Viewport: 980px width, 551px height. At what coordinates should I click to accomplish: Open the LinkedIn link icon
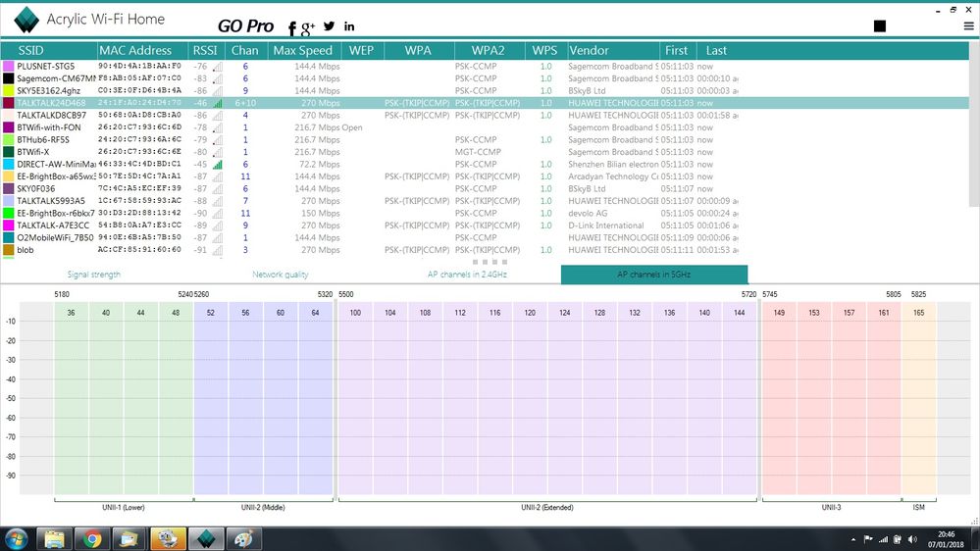pos(349,26)
